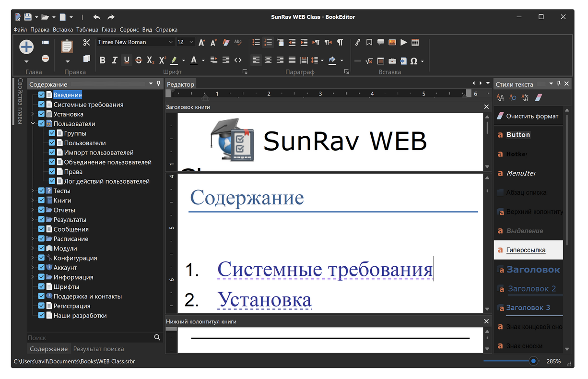Collapse the Пользователи tree node
This screenshot has height=379, width=588.
click(33, 124)
